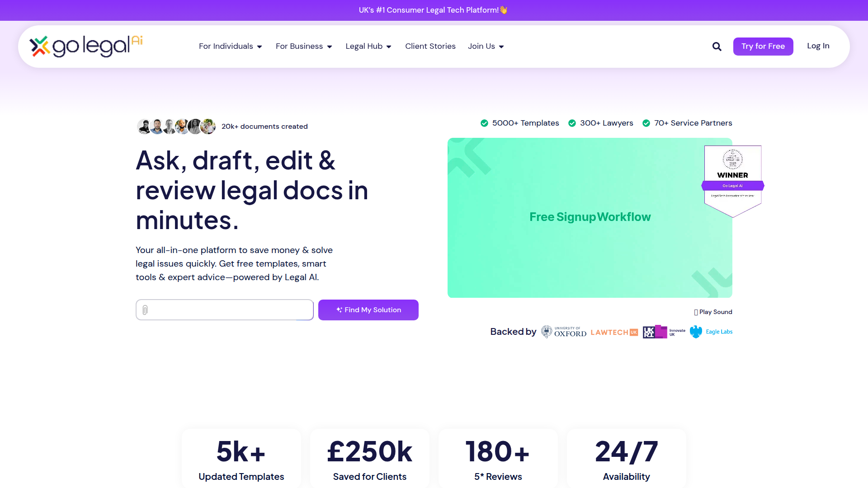The height and width of the screenshot is (488, 868).
Task: Click the University of Oxford logo
Action: (564, 332)
